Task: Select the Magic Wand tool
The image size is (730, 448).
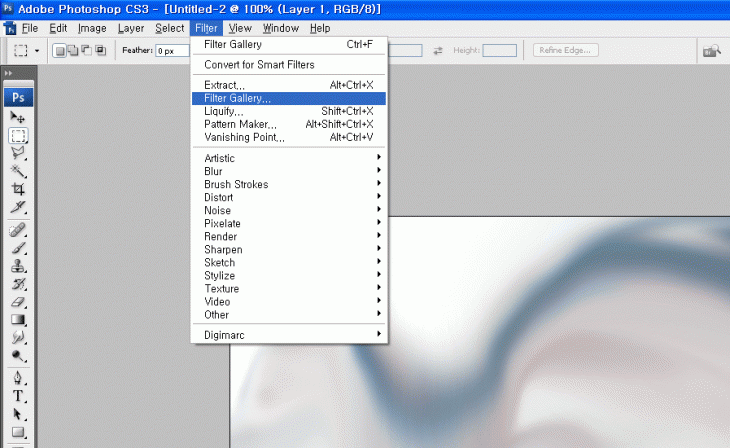Action: 18,171
